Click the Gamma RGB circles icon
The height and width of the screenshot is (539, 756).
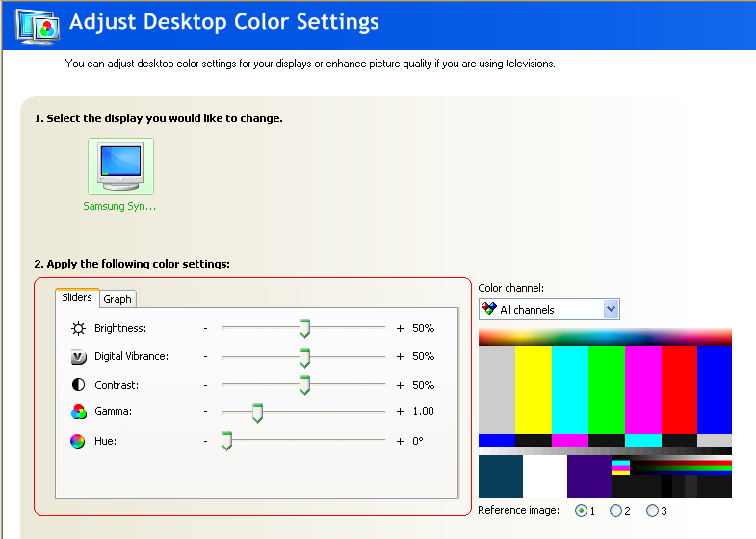point(78,412)
